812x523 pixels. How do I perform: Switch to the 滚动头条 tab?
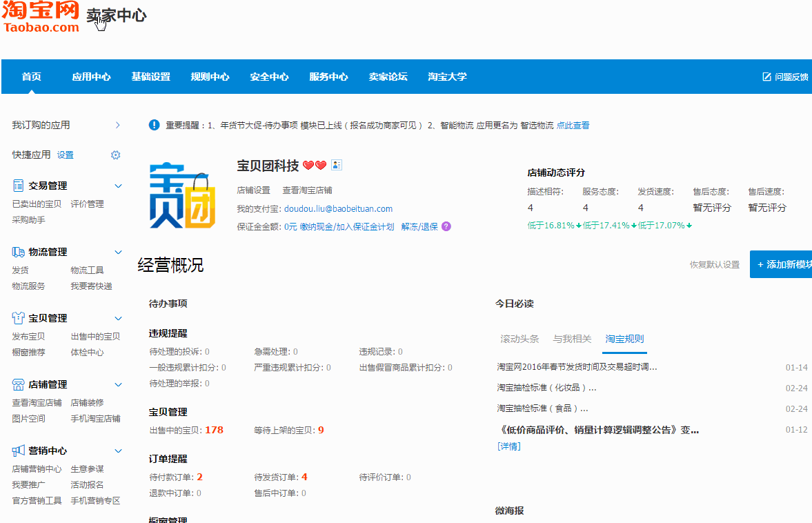pos(519,339)
